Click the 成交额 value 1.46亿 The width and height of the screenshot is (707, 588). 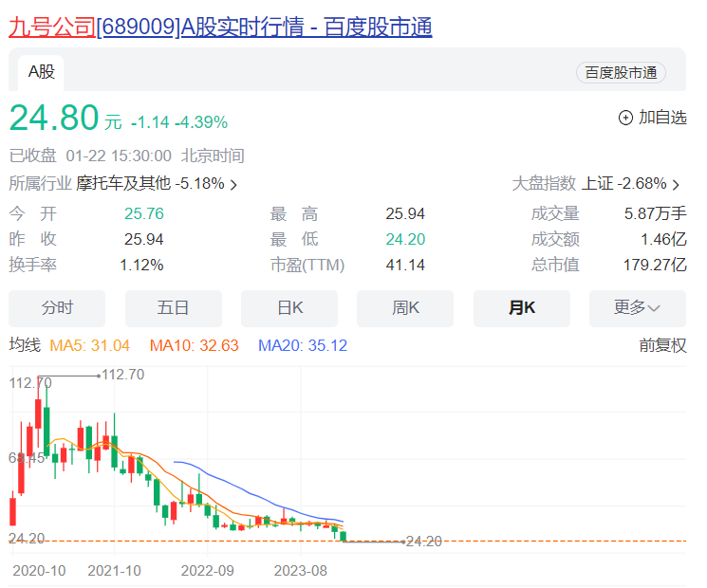(x=663, y=239)
